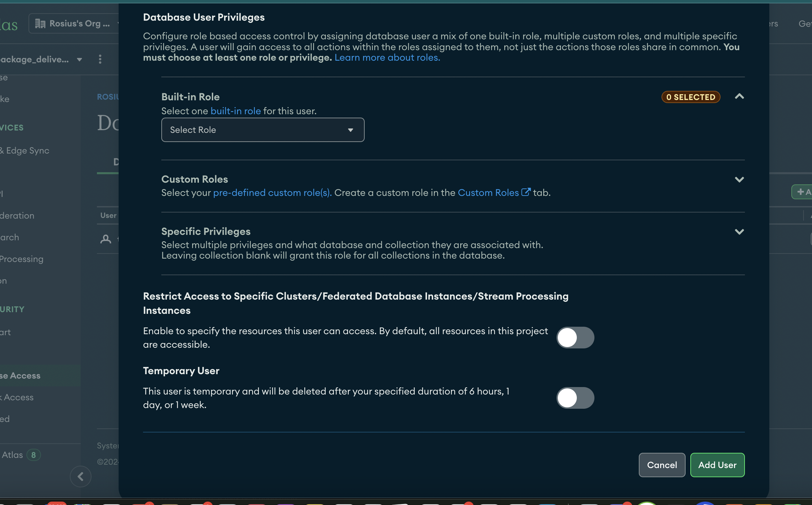Open Custom Roles tab external link icon

pos(525,192)
